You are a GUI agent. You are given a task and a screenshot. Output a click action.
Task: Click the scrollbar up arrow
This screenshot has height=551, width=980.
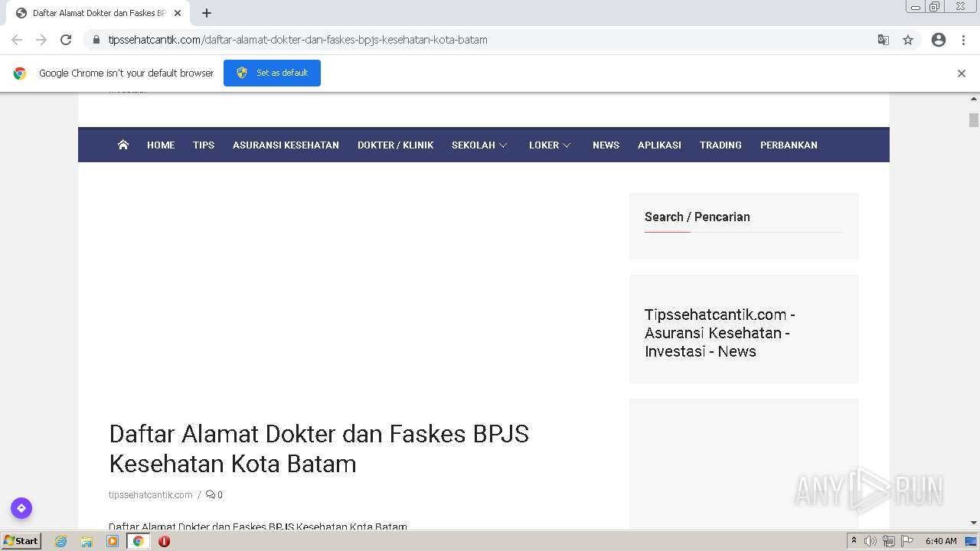pos(974,99)
